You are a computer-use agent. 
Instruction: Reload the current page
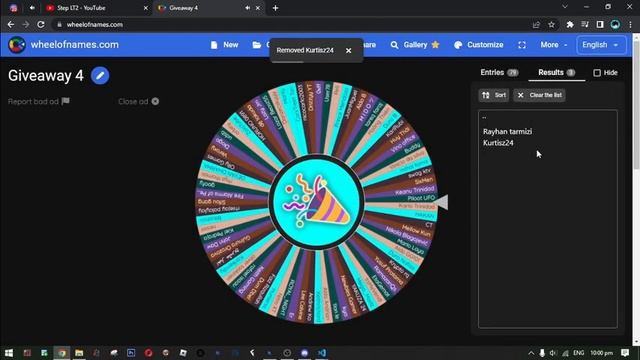point(41,24)
